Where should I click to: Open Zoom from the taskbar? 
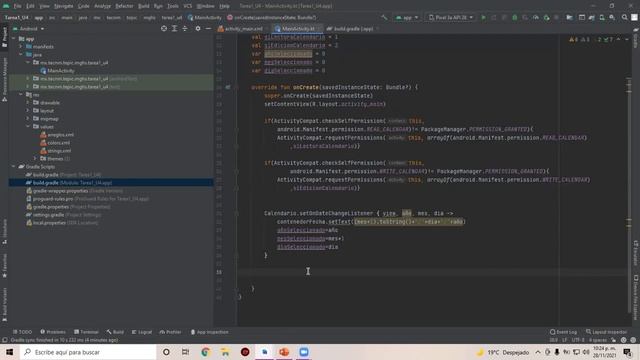(304, 352)
